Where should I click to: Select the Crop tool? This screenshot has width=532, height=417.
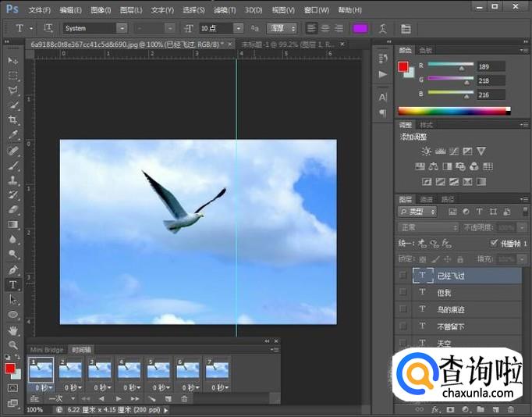[12, 120]
